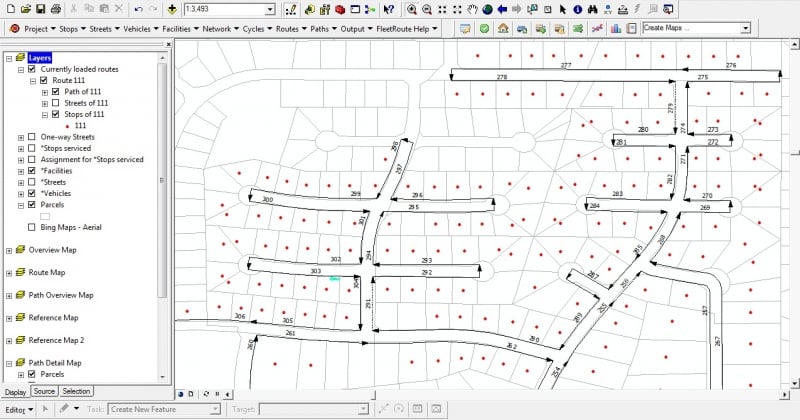This screenshot has width=800, height=420.
Task: Expand the Reference Map 2 frame
Action: (x=9, y=340)
